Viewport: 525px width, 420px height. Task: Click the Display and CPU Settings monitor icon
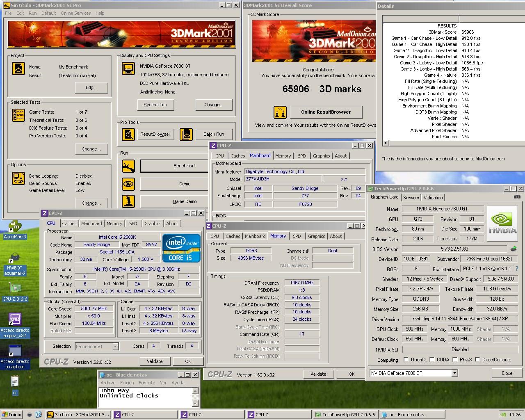128,68
